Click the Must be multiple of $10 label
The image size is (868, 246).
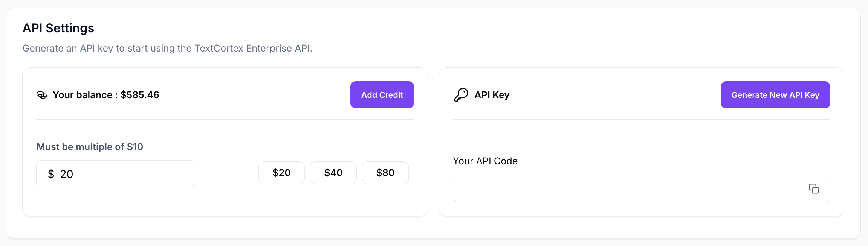(x=90, y=147)
